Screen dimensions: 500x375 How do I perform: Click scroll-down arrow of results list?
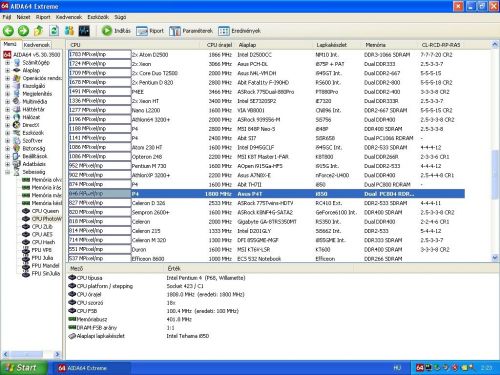pos(495,258)
